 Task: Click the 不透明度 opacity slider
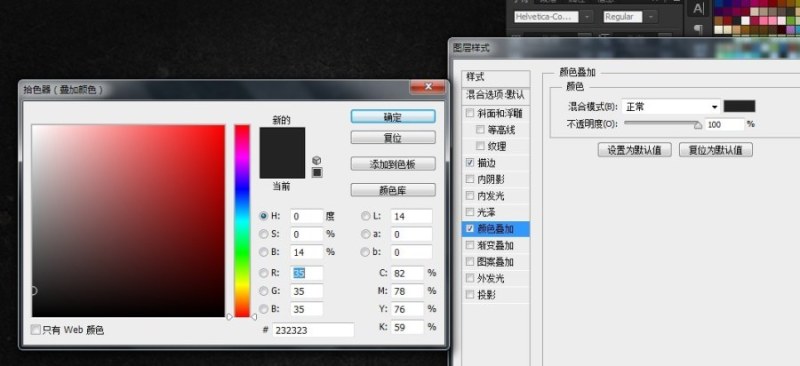662,124
